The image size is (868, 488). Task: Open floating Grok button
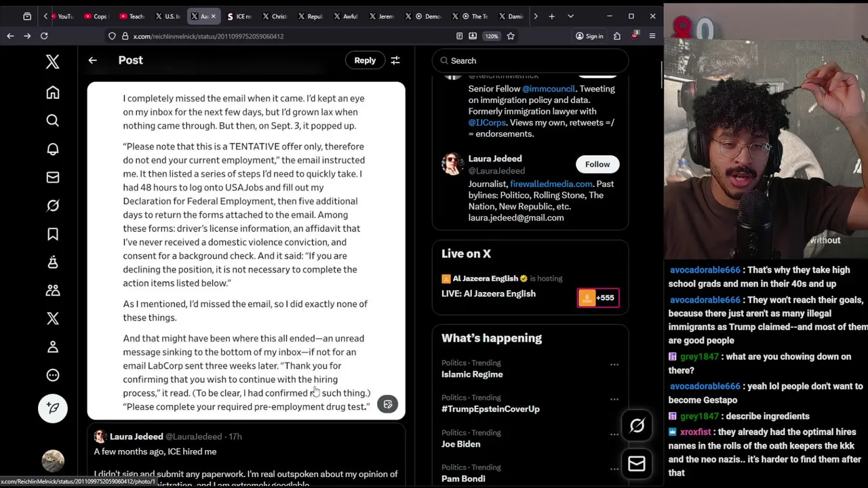coord(637,426)
